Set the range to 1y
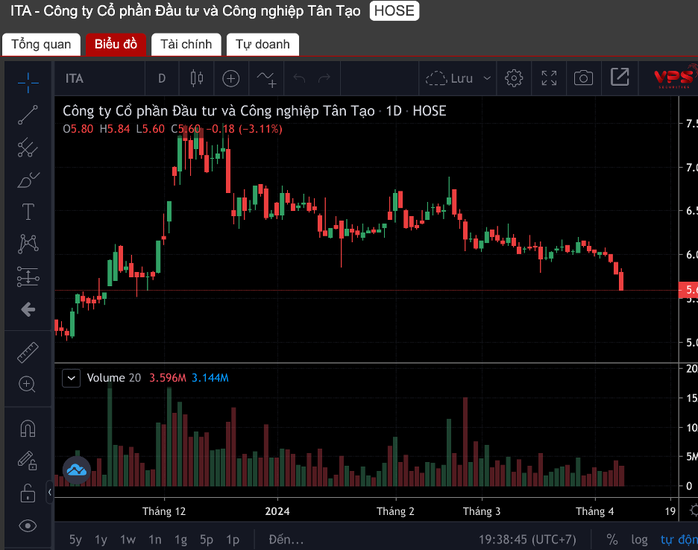Screen dimensions: 698x550 click(x=101, y=540)
